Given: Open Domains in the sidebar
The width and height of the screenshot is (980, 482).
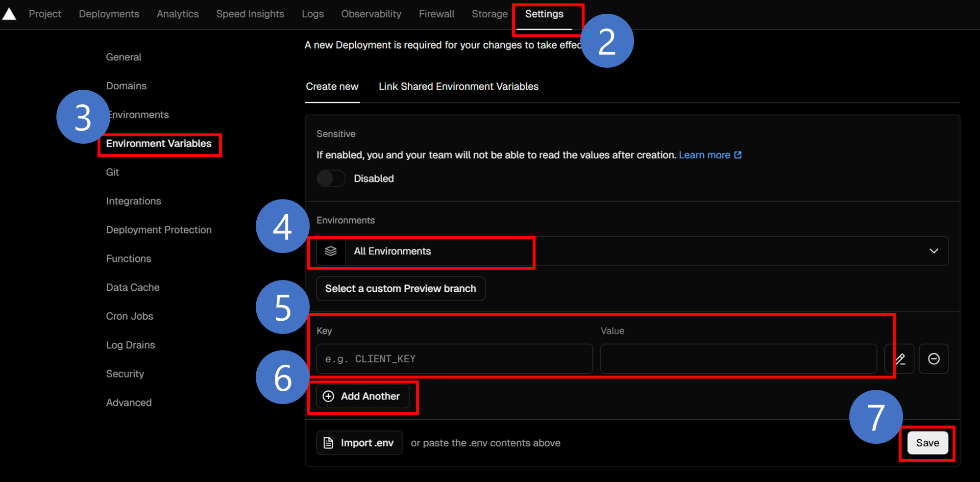Looking at the screenshot, I should (x=126, y=86).
